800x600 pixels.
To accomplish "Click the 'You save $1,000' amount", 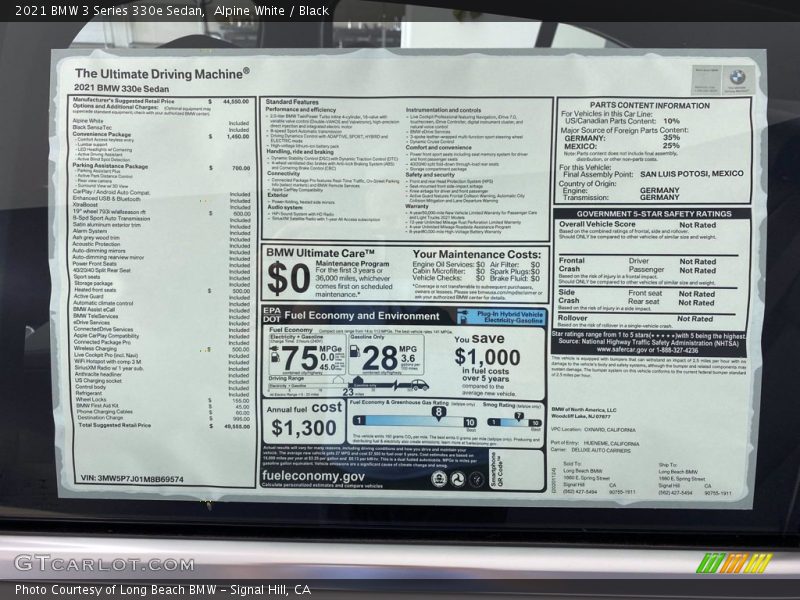I will coord(487,358).
